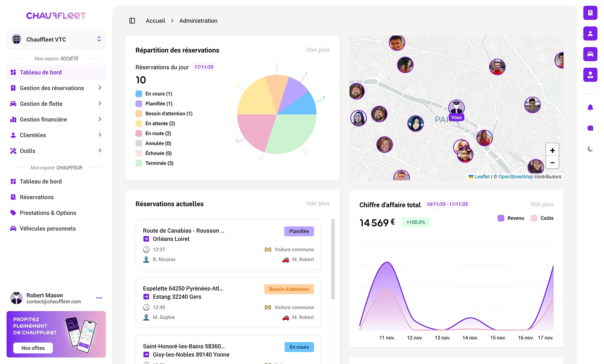Select the clients person icon on the right rail
604x364 pixels.
(590, 33)
